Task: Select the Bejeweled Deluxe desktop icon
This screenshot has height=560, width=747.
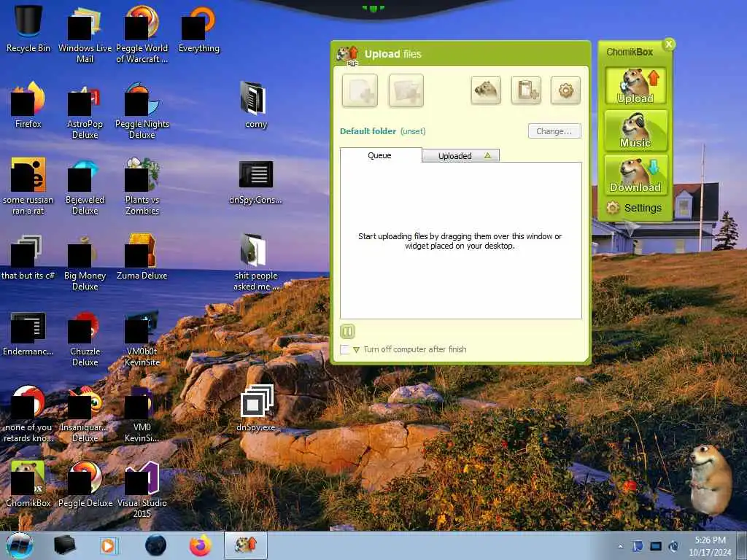Action: 85,186
